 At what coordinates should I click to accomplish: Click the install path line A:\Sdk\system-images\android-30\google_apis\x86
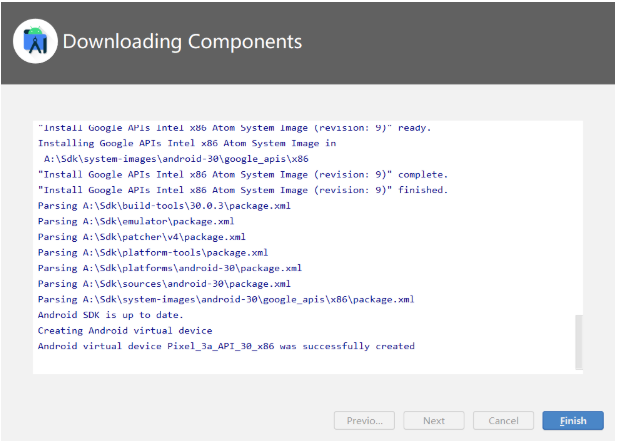pos(176,159)
